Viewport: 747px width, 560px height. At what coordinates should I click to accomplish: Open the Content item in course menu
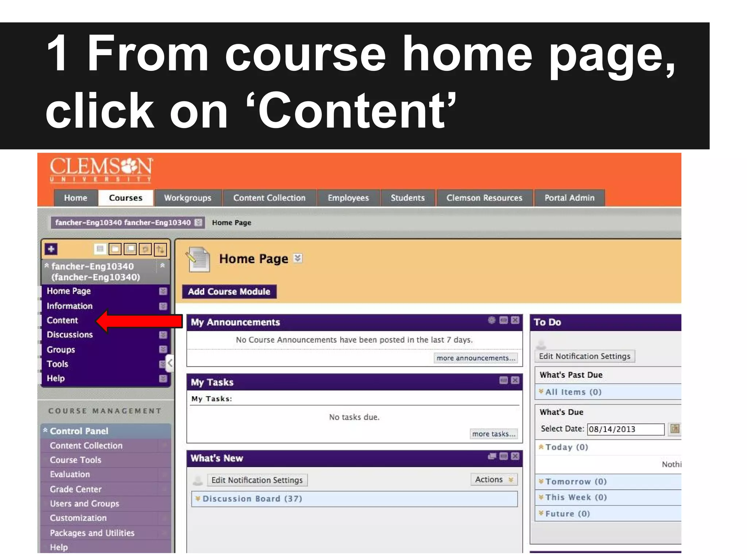pos(62,320)
